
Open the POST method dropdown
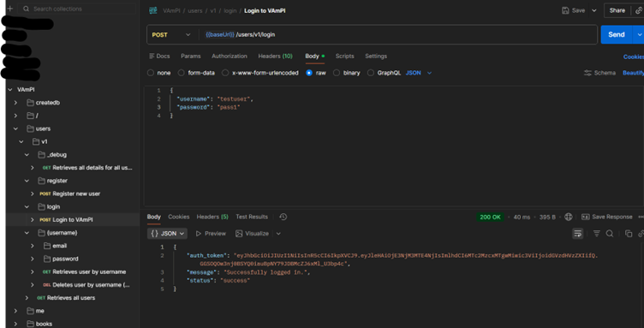(x=171, y=35)
